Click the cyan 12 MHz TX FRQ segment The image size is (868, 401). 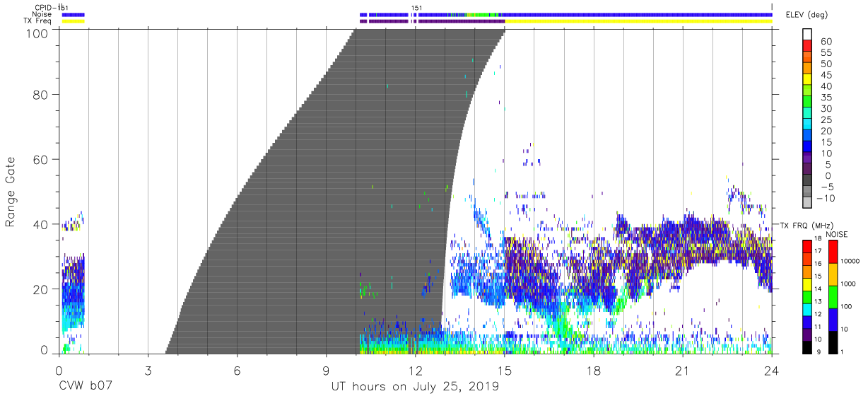coord(807,308)
